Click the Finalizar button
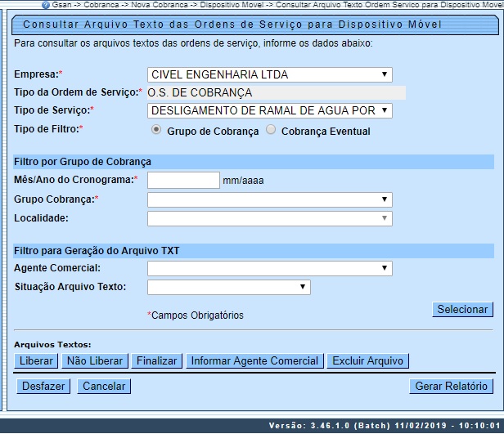Image resolution: width=504 pixels, height=434 pixels. tap(156, 360)
